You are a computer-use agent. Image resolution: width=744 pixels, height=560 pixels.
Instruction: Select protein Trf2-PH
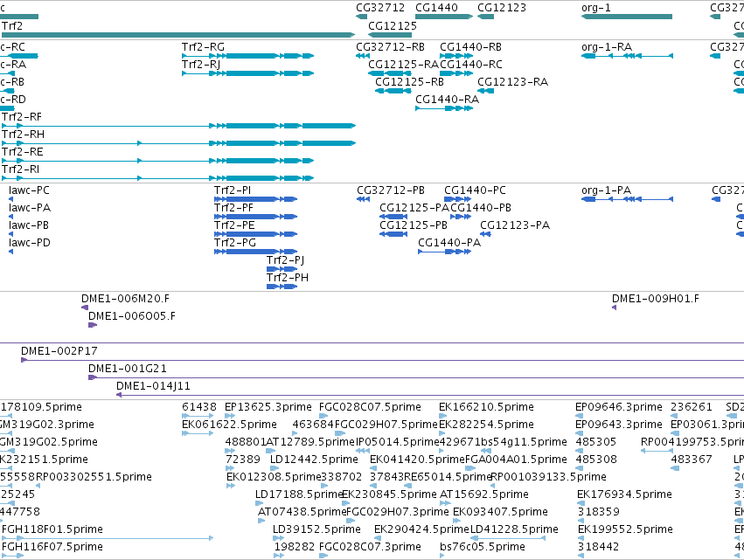pyautogui.click(x=282, y=287)
